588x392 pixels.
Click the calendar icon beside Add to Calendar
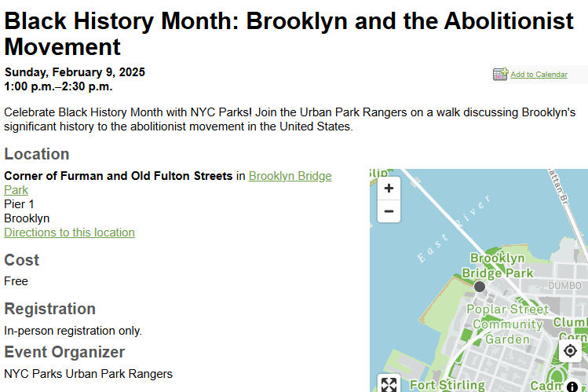(500, 74)
